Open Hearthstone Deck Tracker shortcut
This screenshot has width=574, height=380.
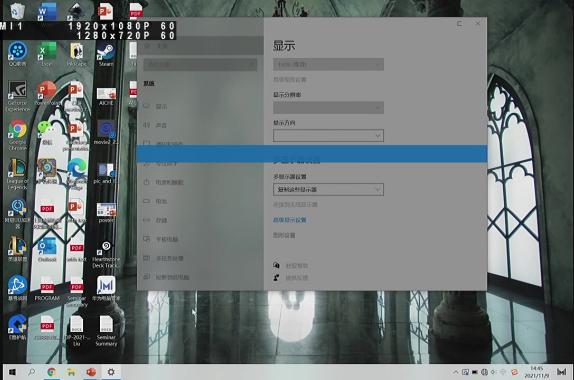coord(106,254)
